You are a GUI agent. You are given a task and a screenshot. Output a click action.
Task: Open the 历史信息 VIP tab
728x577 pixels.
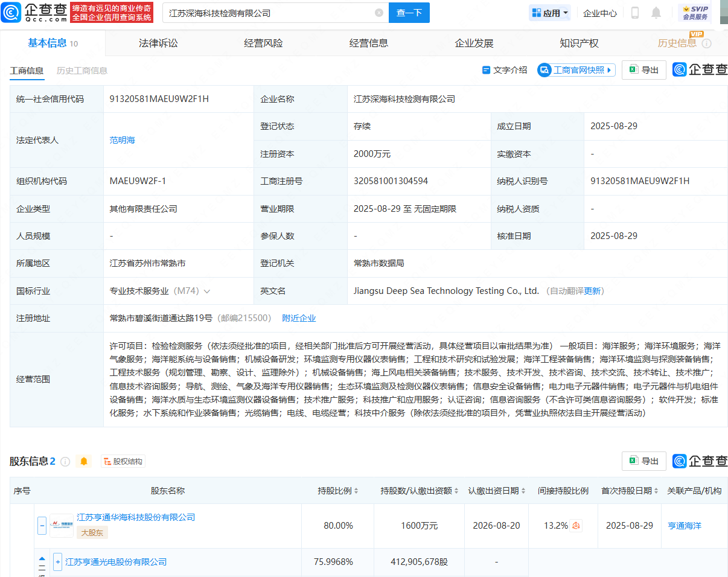677,43
